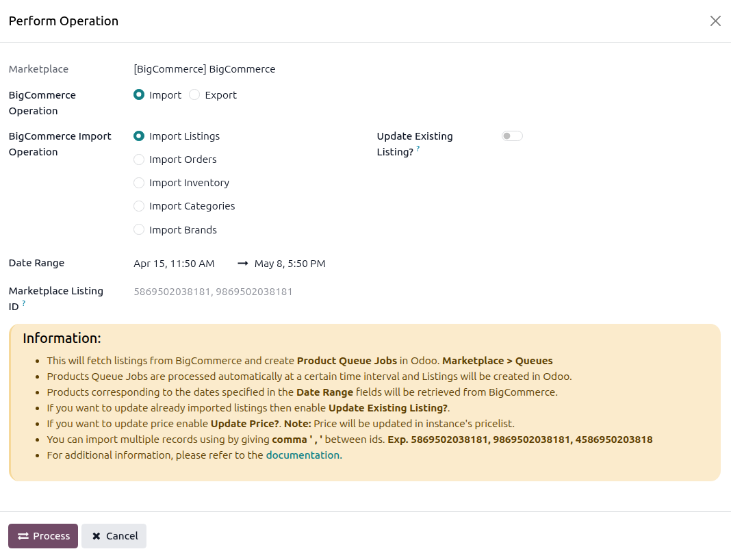Click the Product Queue Jobs bold text
731x560 pixels.
347,361
